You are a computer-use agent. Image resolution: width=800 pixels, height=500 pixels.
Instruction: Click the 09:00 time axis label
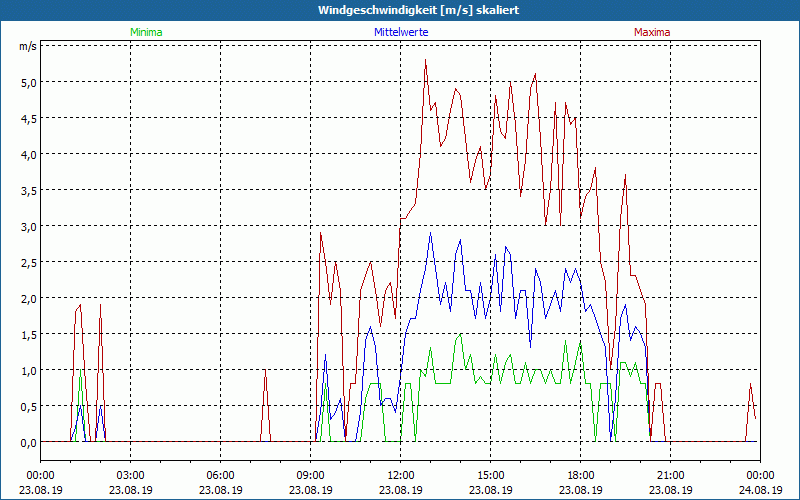310,476
